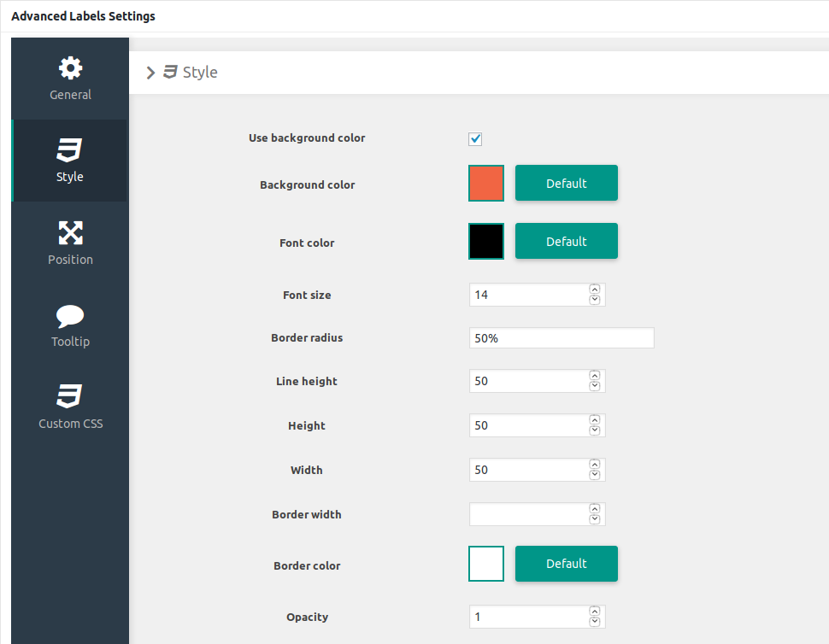This screenshot has height=644, width=829.
Task: Open the Position arrows icon
Action: pyautogui.click(x=70, y=232)
